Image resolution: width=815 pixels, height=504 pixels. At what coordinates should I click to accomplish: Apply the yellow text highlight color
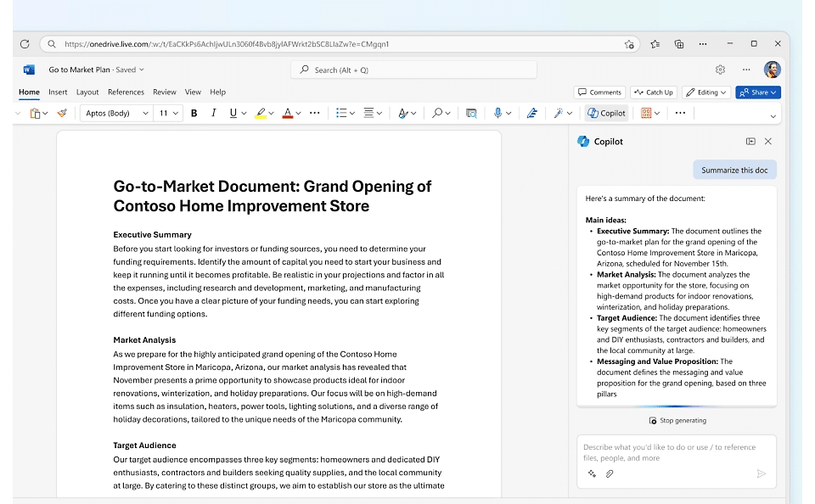(x=261, y=113)
